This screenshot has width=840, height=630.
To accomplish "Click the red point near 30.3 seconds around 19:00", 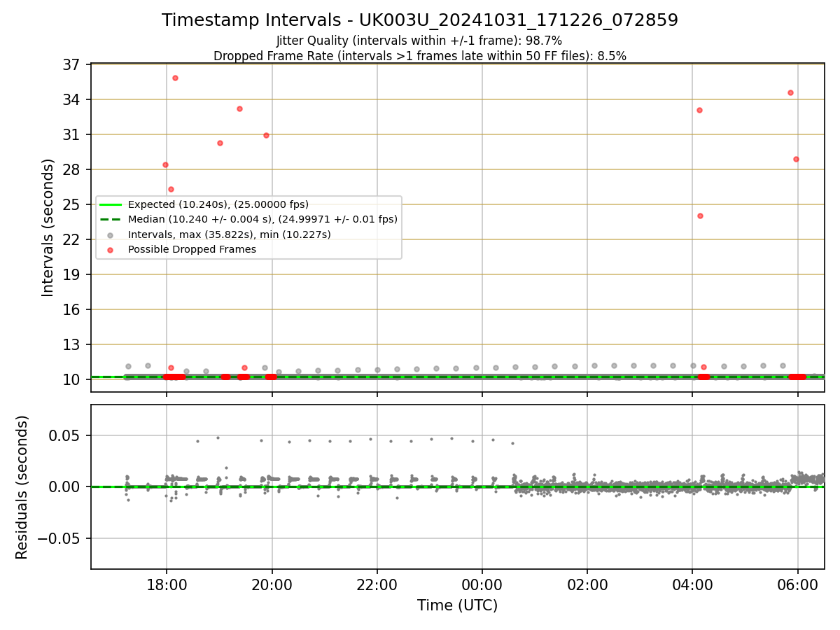I will [x=220, y=143].
